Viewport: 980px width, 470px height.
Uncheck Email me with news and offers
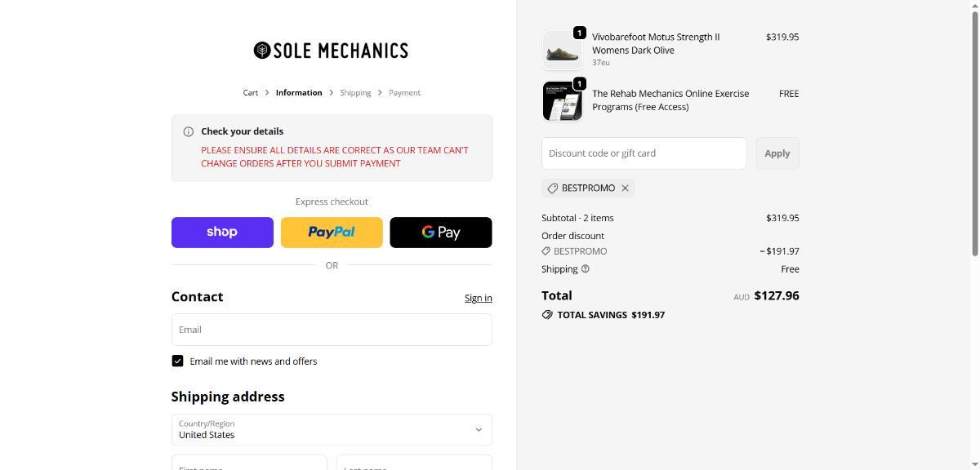tap(177, 361)
